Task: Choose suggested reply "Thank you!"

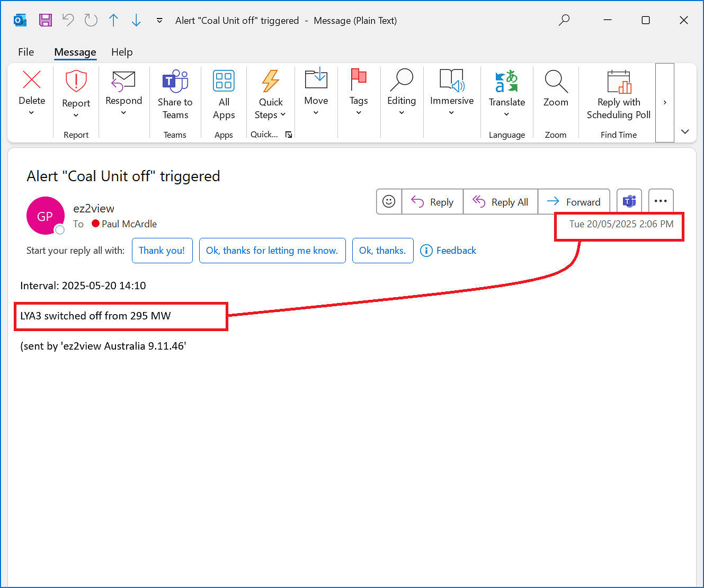Action: (162, 251)
